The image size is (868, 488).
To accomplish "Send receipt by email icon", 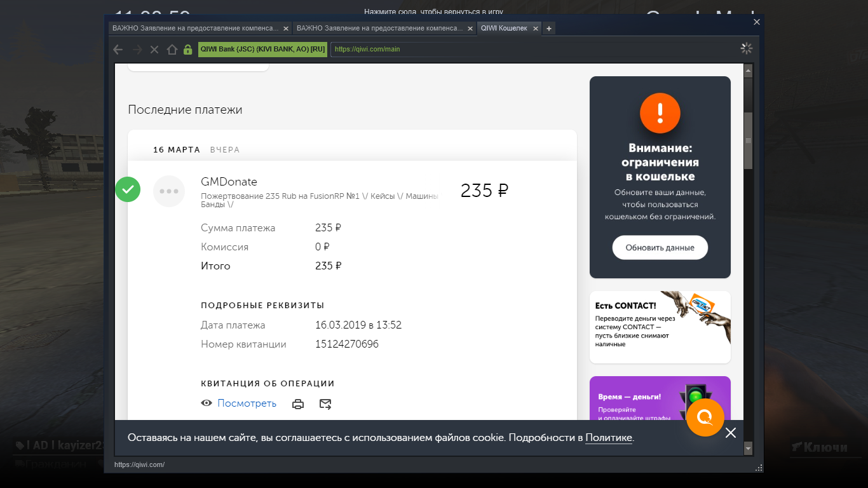I will tap(325, 403).
